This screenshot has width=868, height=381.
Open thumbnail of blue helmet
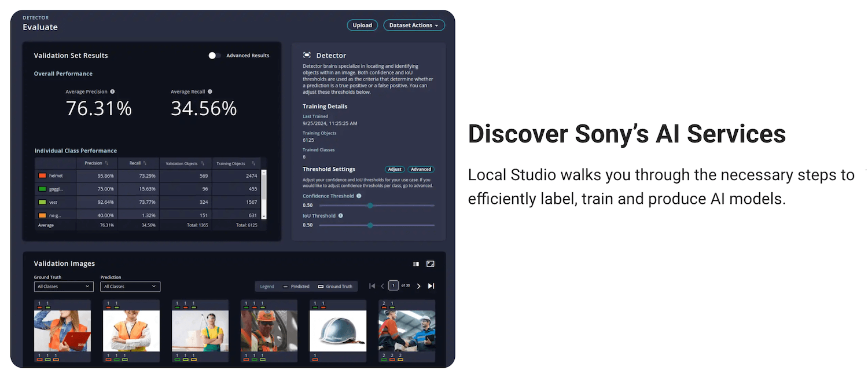tap(338, 331)
